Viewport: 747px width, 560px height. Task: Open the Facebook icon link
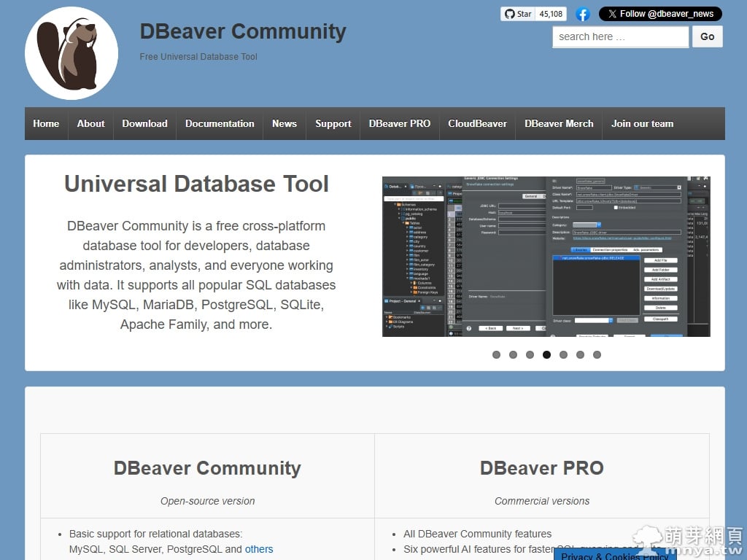coord(583,14)
